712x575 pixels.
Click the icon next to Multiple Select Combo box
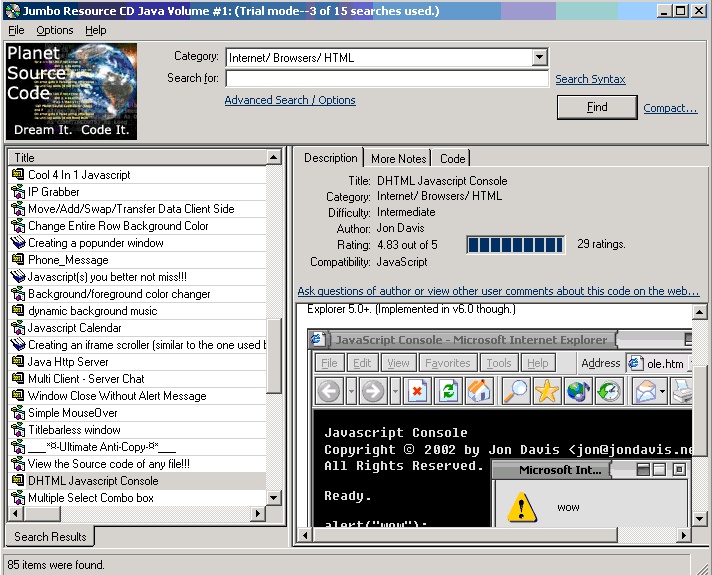tap(18, 498)
